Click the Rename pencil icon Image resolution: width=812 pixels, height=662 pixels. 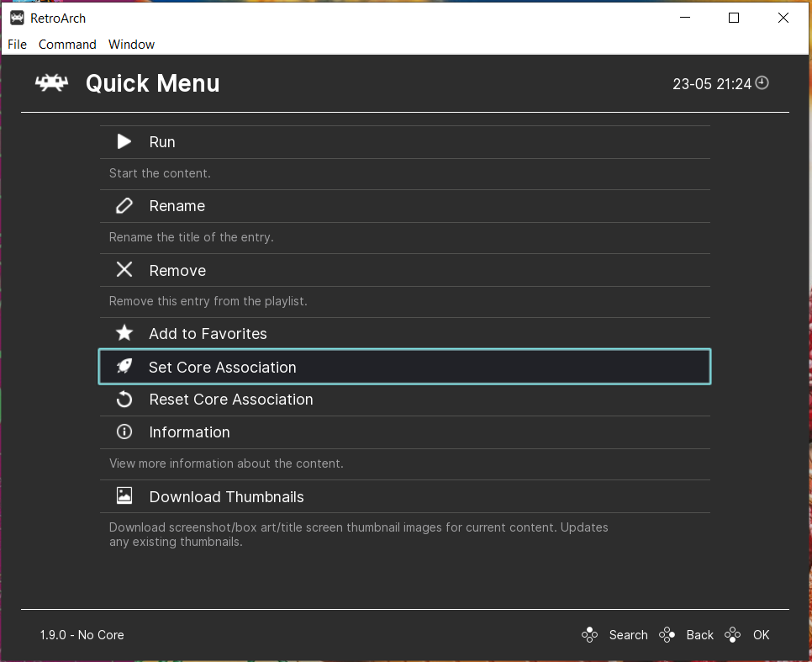coord(124,206)
